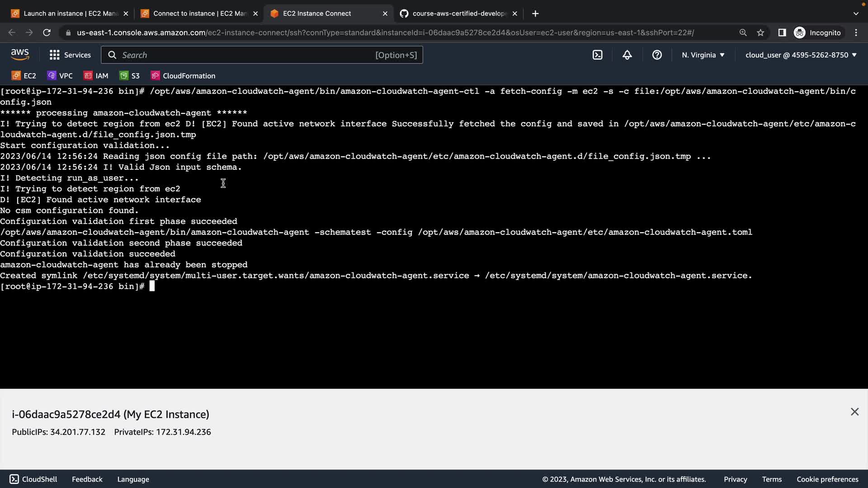The image size is (868, 488).
Task: Click the AWS logo home icon
Action: pos(20,55)
